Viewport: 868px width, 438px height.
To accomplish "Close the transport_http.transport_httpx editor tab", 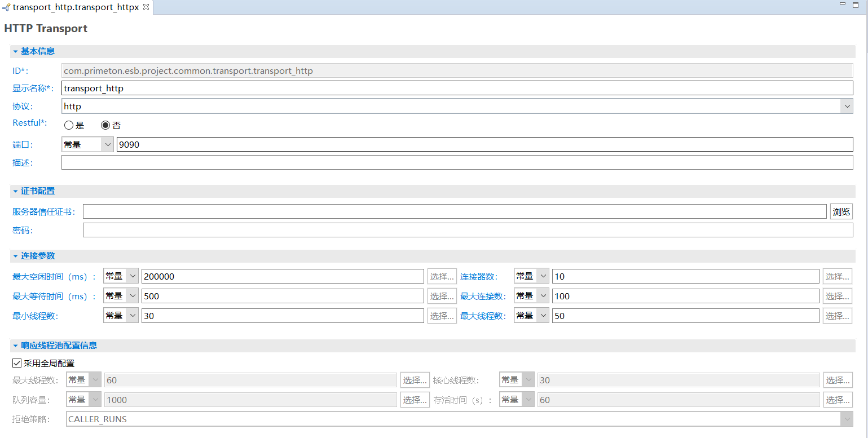I will coord(146,7).
